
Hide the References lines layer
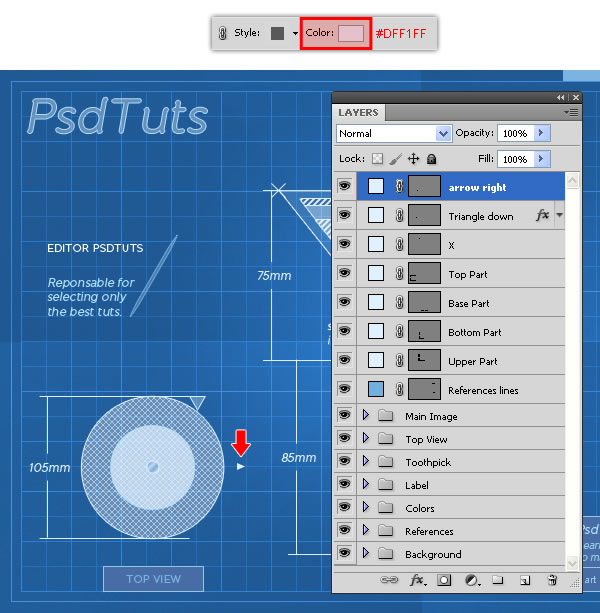[344, 389]
